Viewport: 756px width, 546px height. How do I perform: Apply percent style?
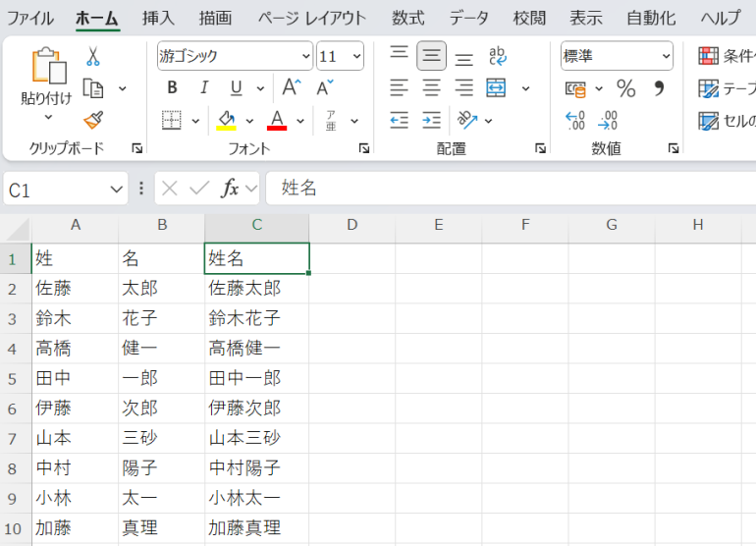(x=625, y=88)
